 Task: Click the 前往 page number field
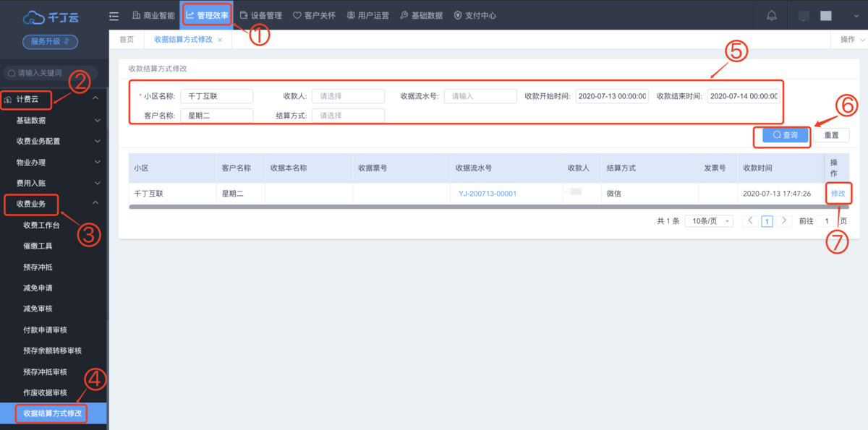[x=827, y=221]
